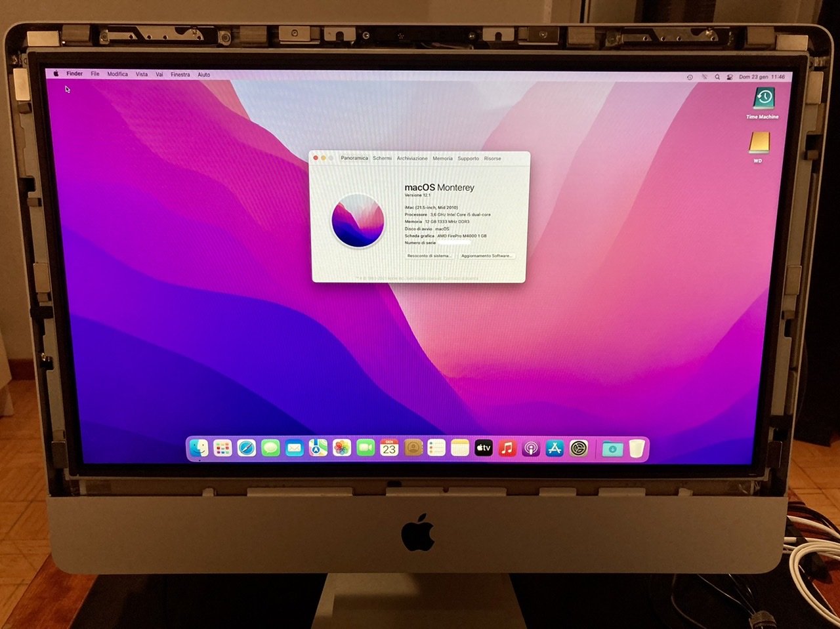Open App Store from the dock

tap(555, 449)
